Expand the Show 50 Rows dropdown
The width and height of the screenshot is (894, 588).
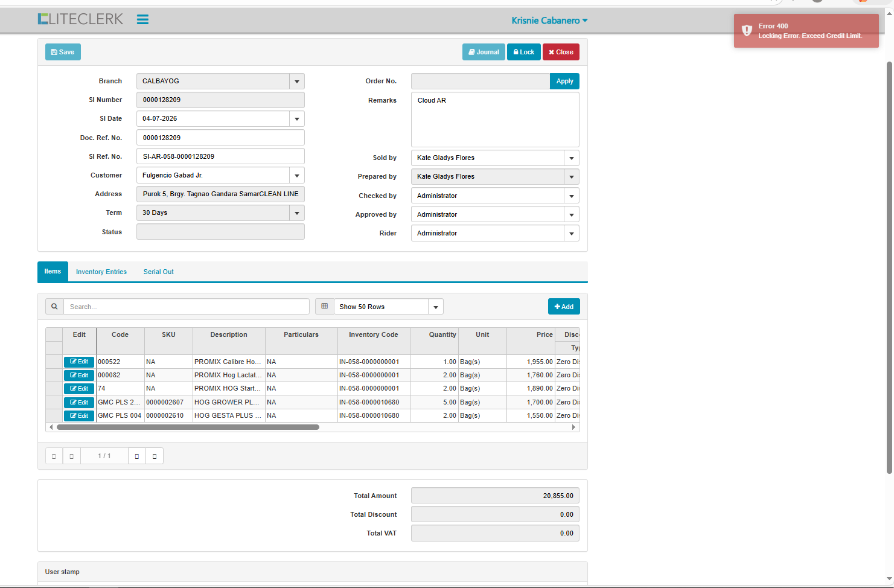[435, 307]
